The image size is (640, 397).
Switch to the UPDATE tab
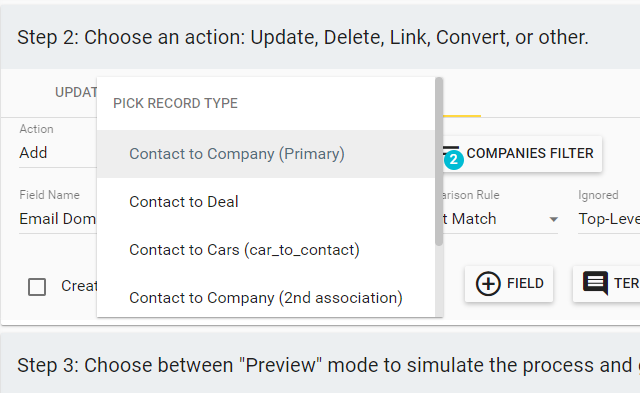point(76,93)
